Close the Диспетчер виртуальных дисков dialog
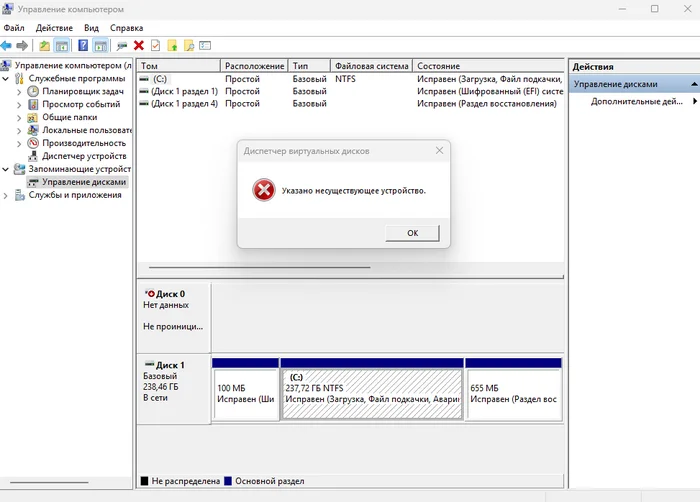Screen dimensions: 700x502 [x=439, y=151]
